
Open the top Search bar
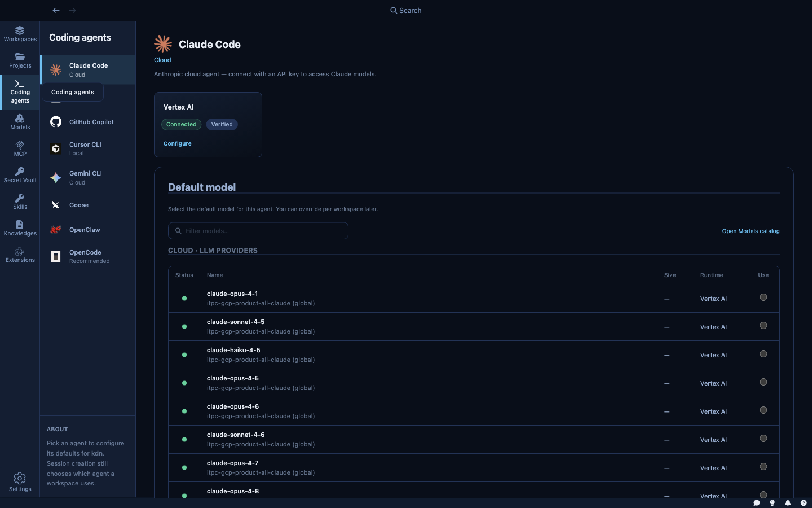pyautogui.click(x=406, y=10)
